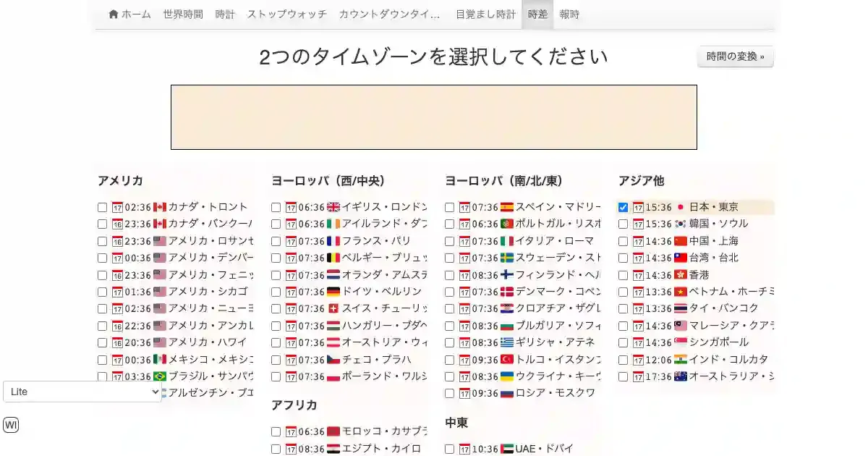
Task: Click the UK flag next to ロンドン
Action: pos(333,207)
